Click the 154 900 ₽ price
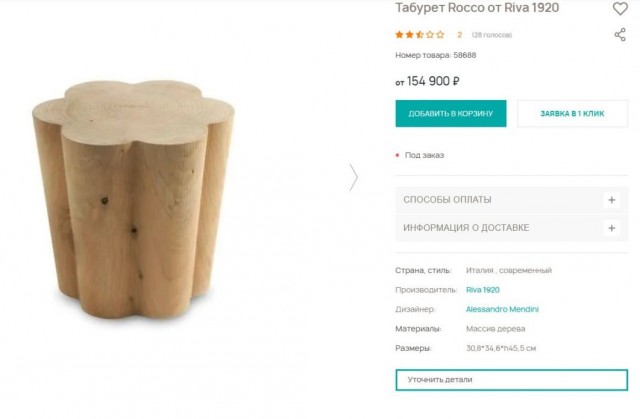 [x=433, y=81]
